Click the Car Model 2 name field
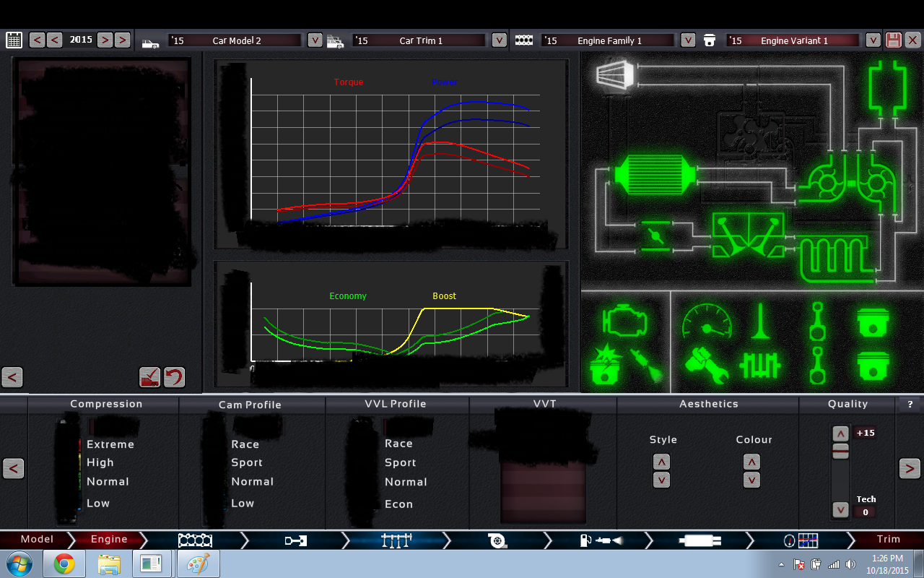 click(235, 40)
